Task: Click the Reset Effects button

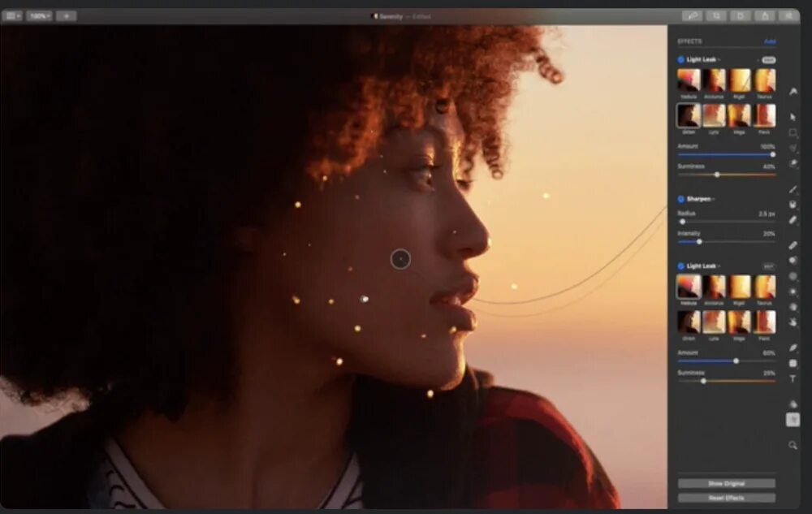Action: (727, 498)
